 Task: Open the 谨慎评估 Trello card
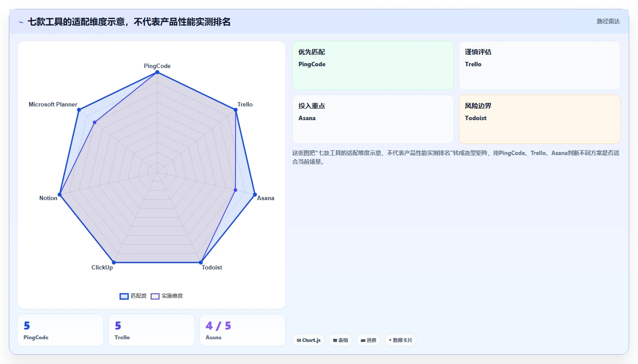[x=539, y=65]
